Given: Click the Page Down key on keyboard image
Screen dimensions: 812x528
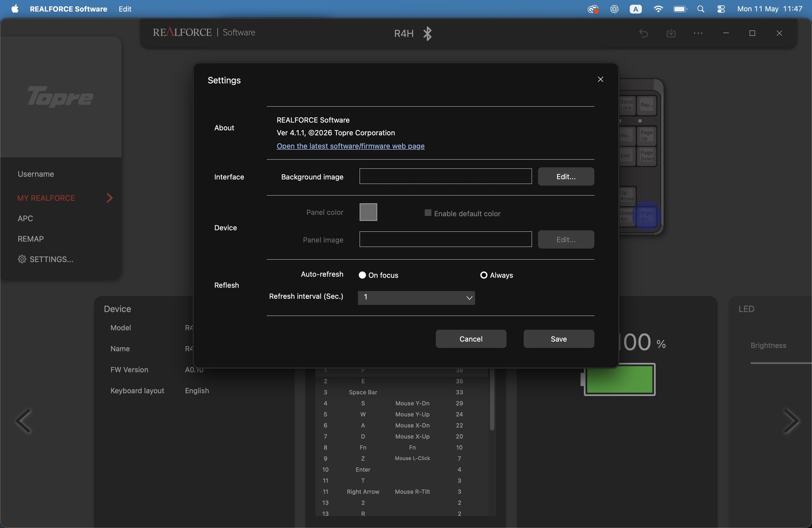Looking at the screenshot, I should (647, 156).
